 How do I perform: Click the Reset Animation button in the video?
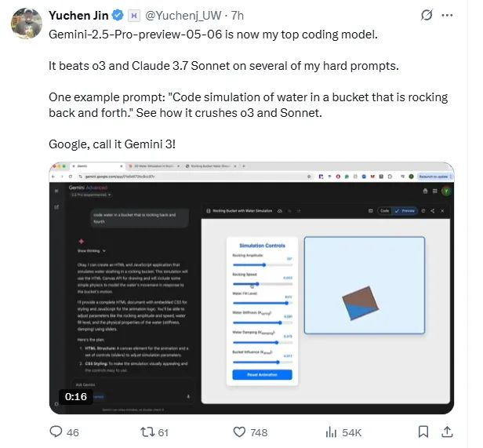tap(263, 374)
